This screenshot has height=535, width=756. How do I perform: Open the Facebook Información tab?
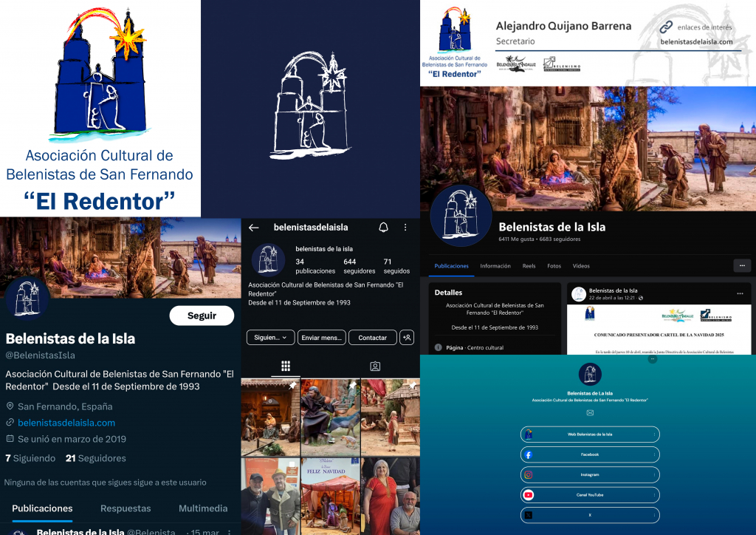click(x=495, y=266)
